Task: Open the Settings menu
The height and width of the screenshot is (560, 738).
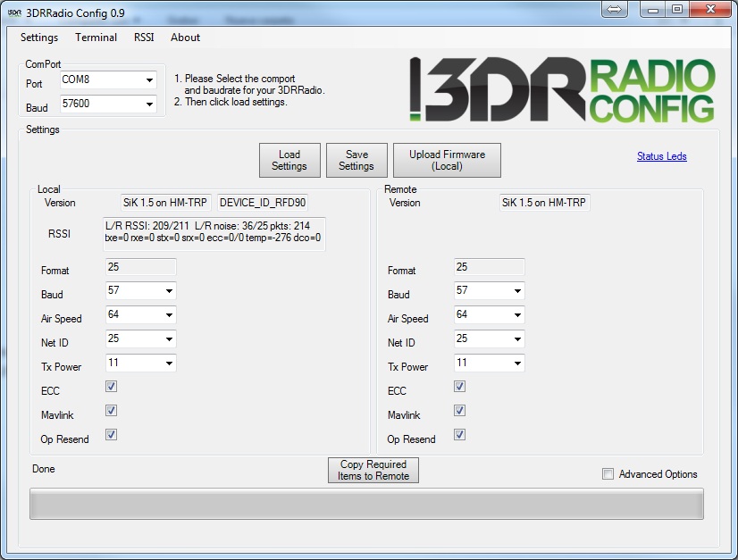Action: point(39,38)
